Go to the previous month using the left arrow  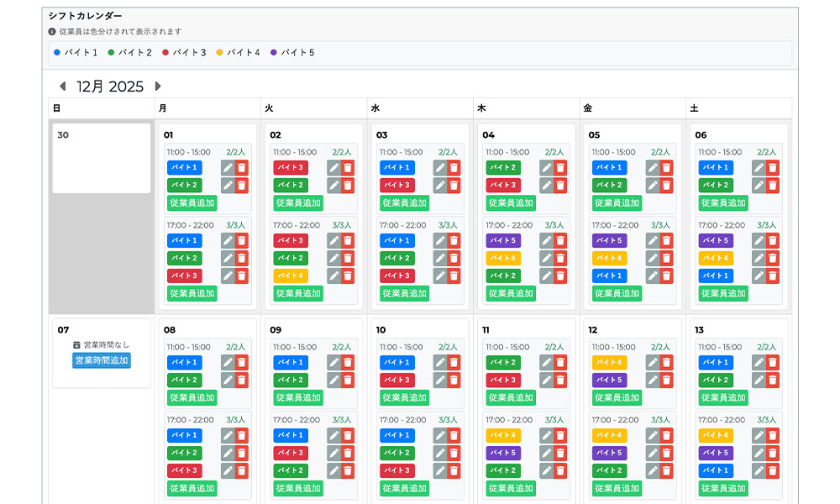point(62,87)
